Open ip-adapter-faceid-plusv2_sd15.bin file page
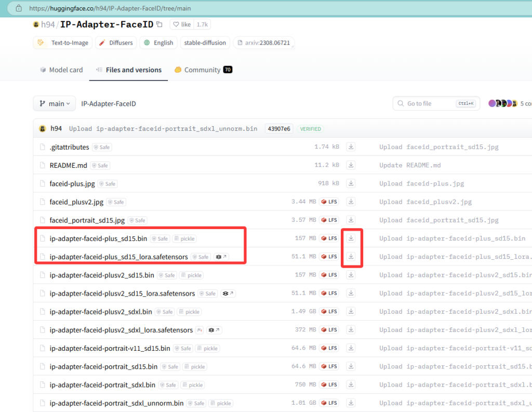Screen dimensions: 532x412 (102, 275)
